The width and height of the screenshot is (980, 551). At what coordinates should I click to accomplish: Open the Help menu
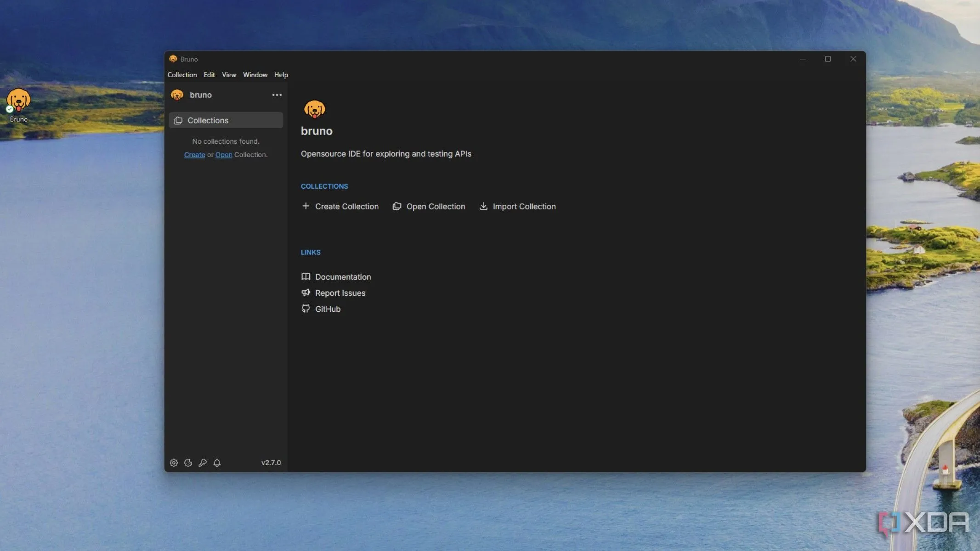point(281,75)
